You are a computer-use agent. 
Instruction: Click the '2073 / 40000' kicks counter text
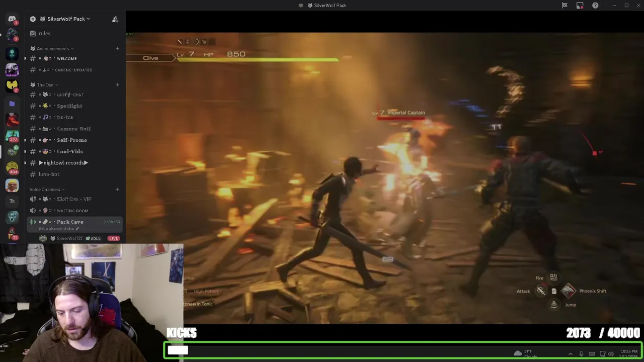click(x=603, y=333)
